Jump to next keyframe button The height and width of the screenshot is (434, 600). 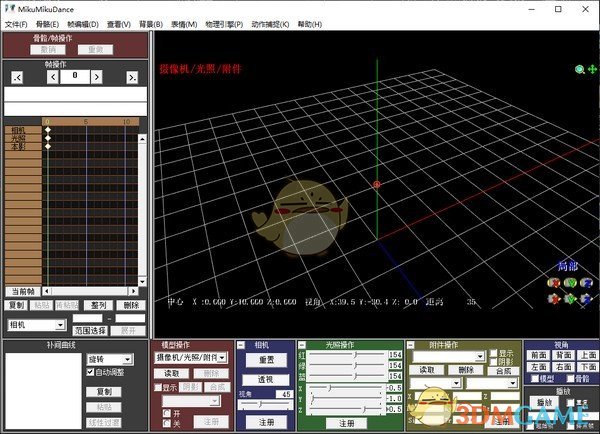[x=132, y=77]
